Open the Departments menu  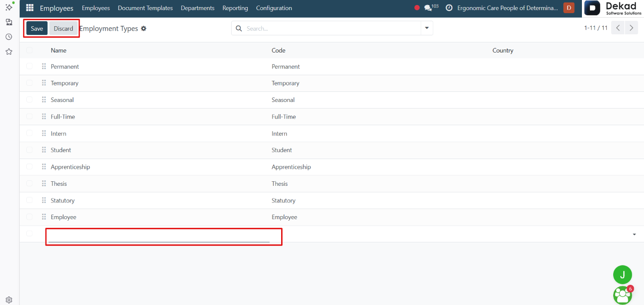[197, 8]
